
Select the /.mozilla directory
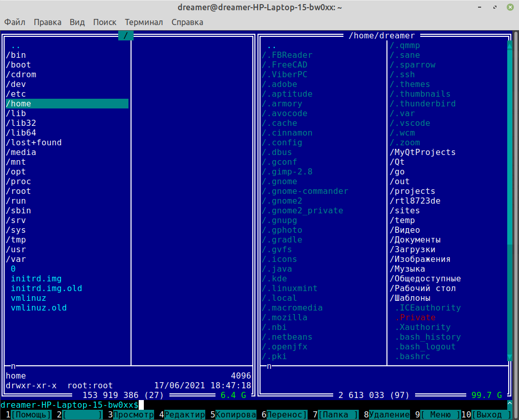click(285, 318)
